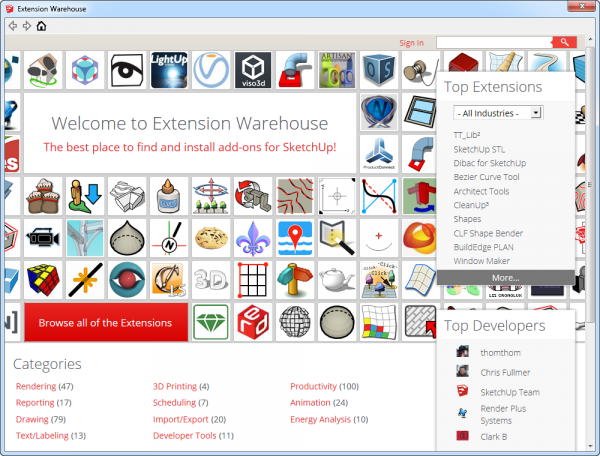This screenshot has width=600, height=456.
Task: Open SketchUp STL in Top Extensions
Action: pos(479,149)
